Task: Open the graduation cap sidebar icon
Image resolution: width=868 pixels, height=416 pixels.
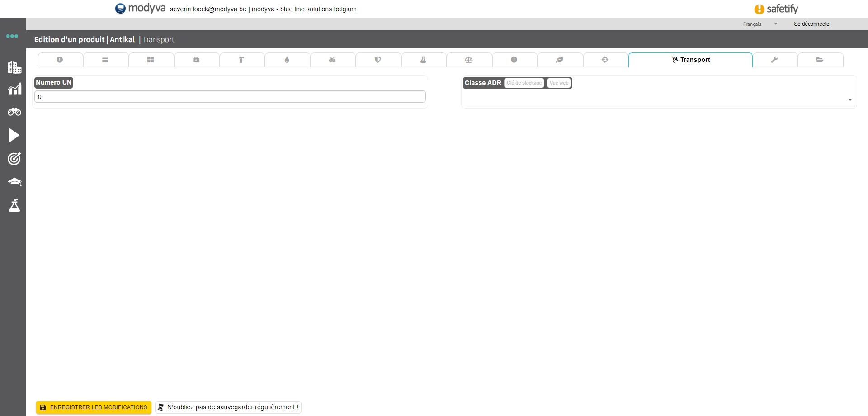Action: coord(14,182)
